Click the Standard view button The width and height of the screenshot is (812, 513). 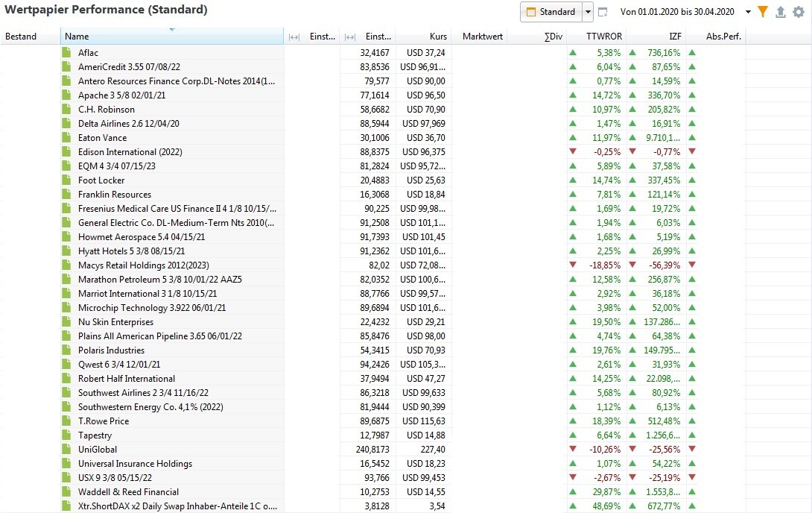(x=551, y=12)
